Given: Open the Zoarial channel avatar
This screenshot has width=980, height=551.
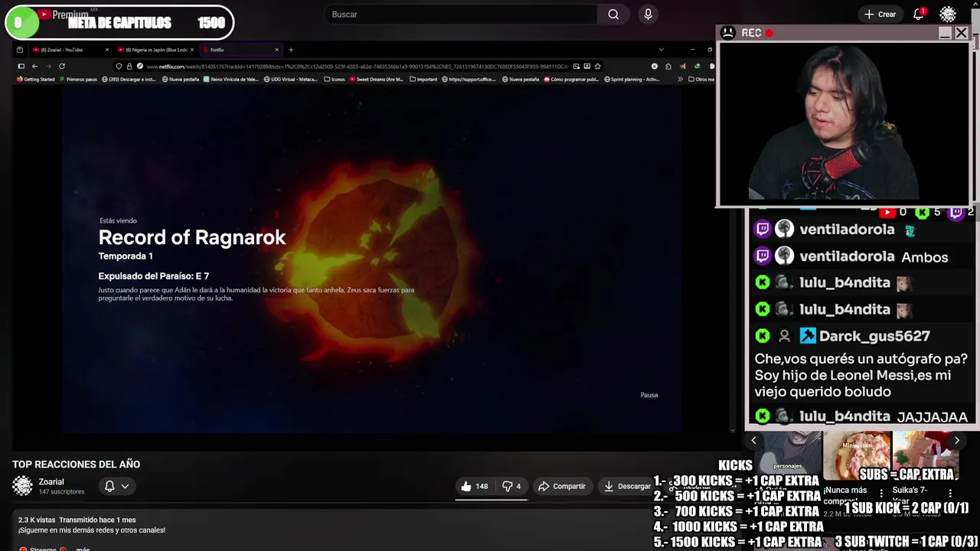Looking at the screenshot, I should pyautogui.click(x=23, y=486).
